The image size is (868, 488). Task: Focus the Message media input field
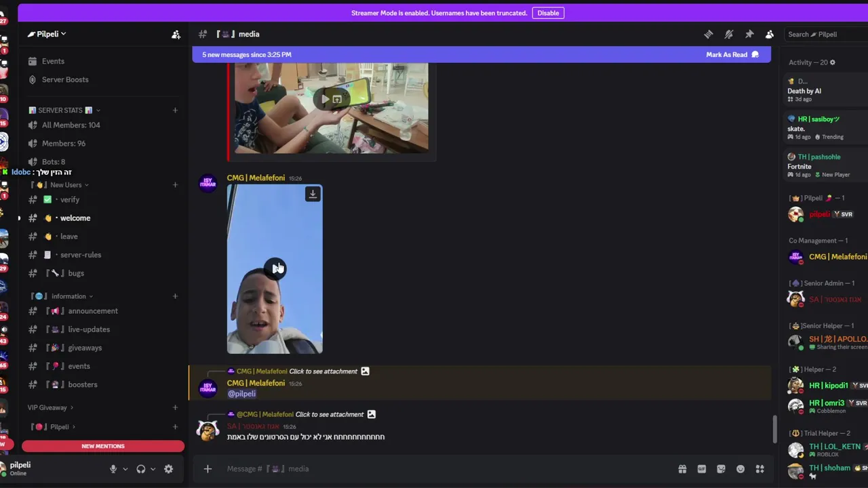(x=448, y=468)
